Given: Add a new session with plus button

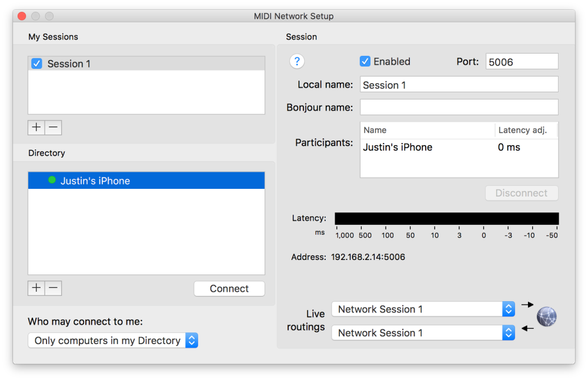Looking at the screenshot, I should pyautogui.click(x=36, y=128).
